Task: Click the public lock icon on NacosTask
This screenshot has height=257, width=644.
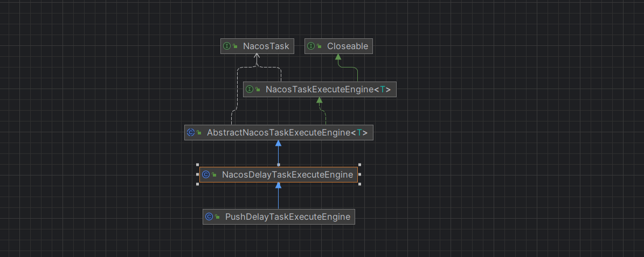Action: [x=235, y=46]
